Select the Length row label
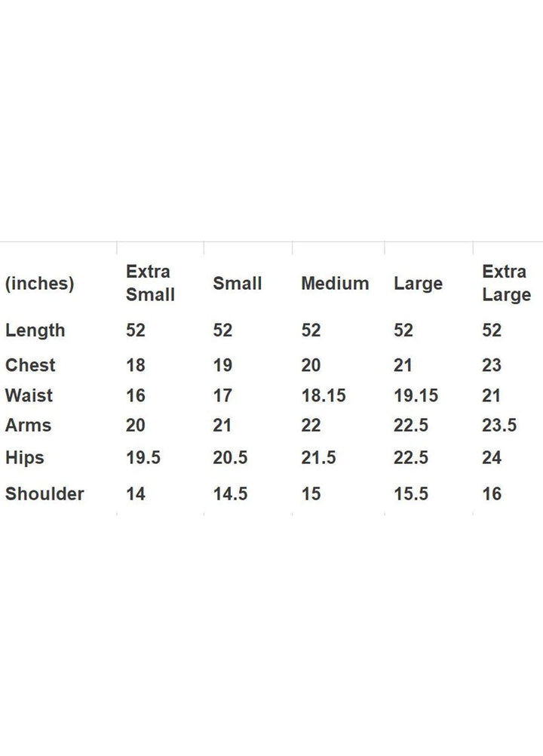 tap(35, 330)
